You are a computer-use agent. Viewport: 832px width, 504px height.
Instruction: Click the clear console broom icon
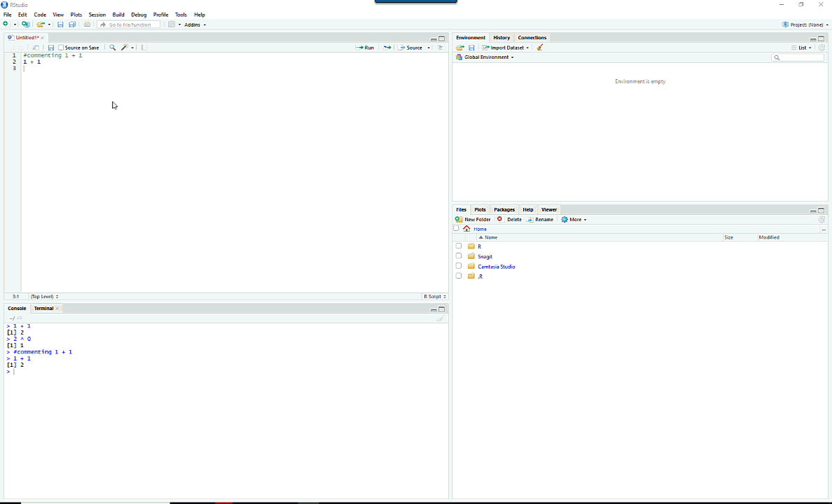pos(440,318)
